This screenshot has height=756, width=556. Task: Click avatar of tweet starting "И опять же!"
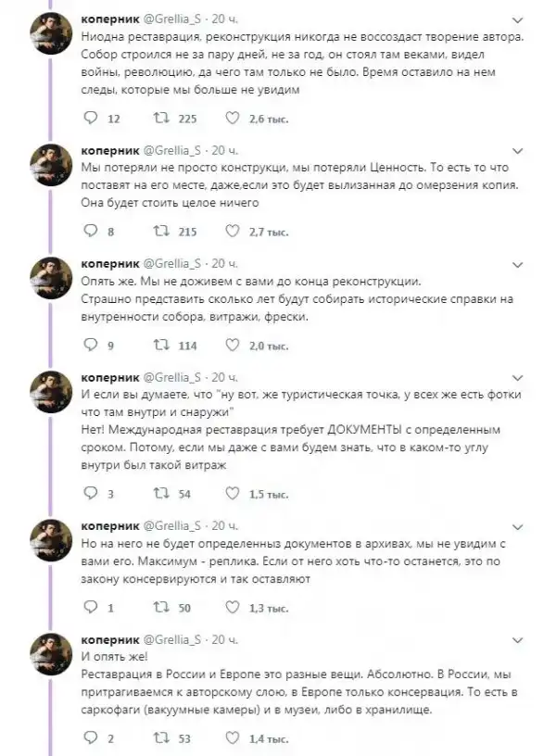53,658
